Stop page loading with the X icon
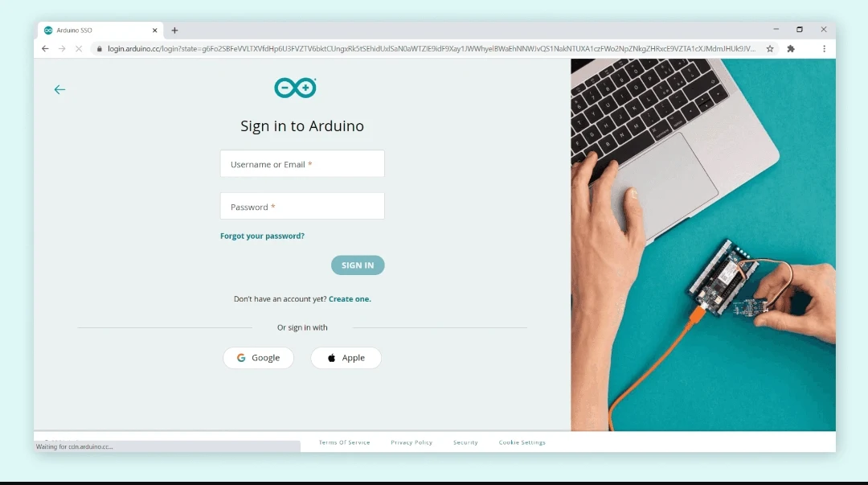The height and width of the screenshot is (485, 868). click(79, 49)
